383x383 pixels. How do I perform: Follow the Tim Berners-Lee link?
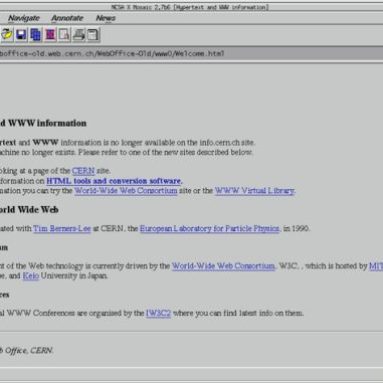pyautogui.click(x=62, y=229)
